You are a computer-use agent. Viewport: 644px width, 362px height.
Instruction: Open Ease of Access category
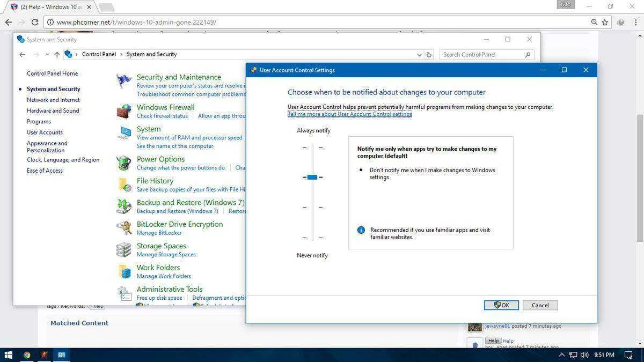(45, 171)
